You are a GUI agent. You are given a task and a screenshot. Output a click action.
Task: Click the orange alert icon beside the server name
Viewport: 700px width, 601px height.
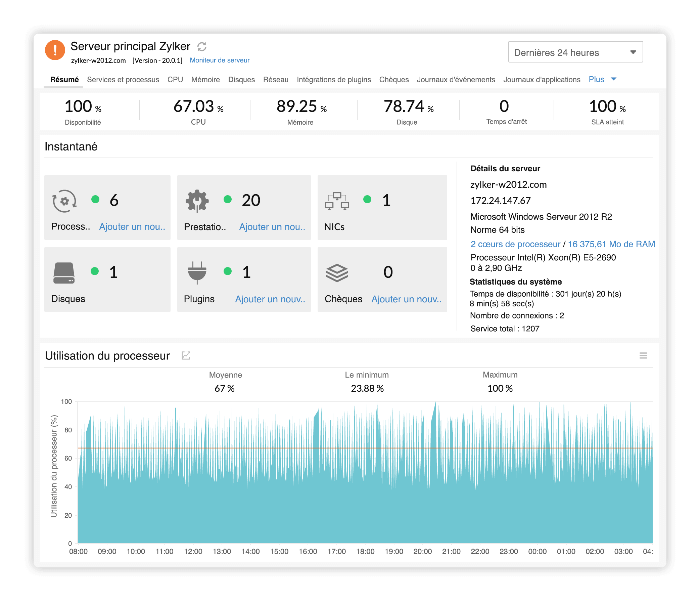coord(55,50)
